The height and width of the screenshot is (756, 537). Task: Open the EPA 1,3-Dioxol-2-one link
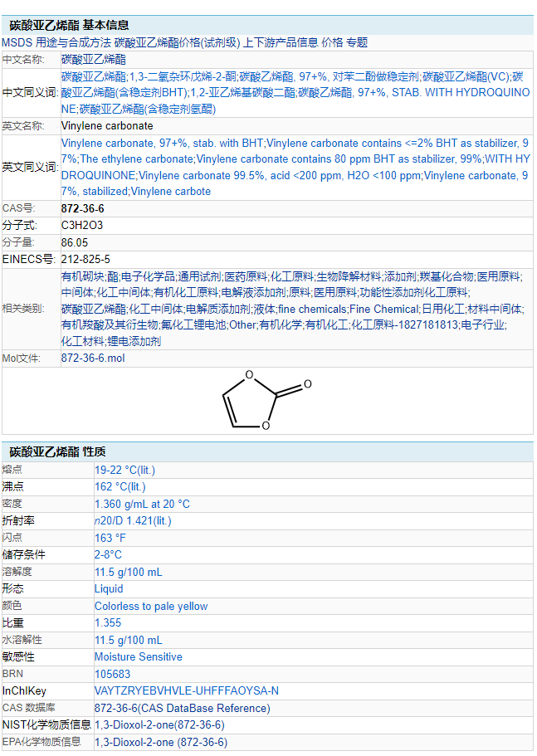(x=161, y=742)
